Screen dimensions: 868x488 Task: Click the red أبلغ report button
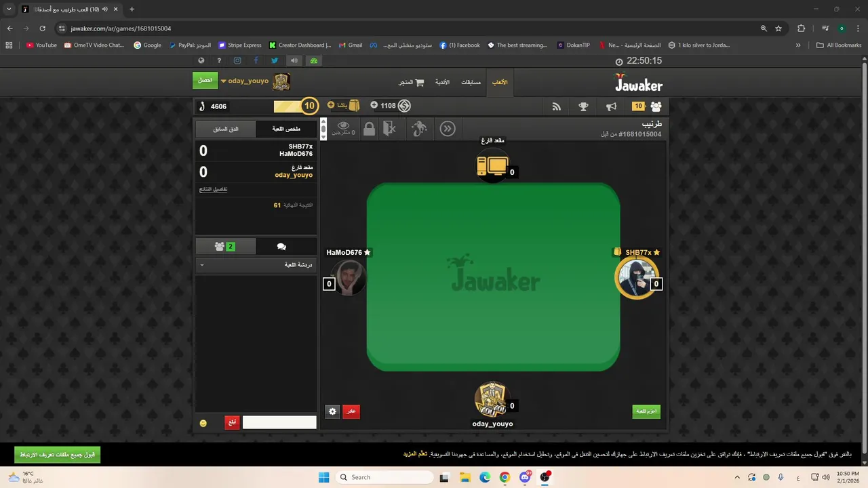232,422
